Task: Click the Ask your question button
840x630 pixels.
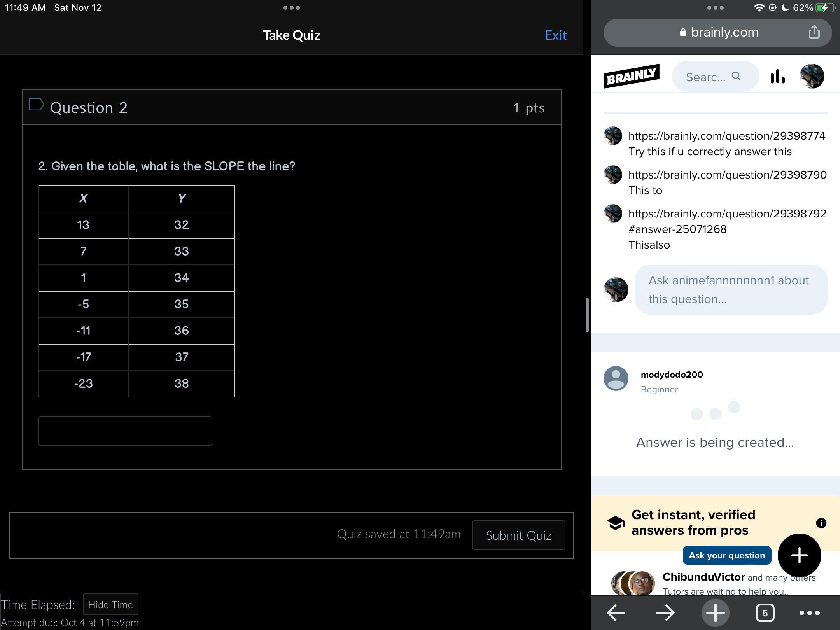Action: point(726,555)
